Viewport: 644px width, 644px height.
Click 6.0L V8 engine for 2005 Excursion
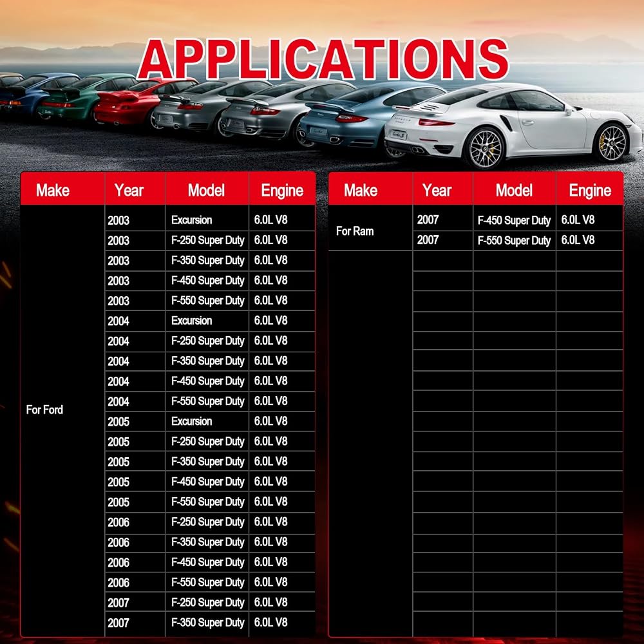tap(270, 421)
